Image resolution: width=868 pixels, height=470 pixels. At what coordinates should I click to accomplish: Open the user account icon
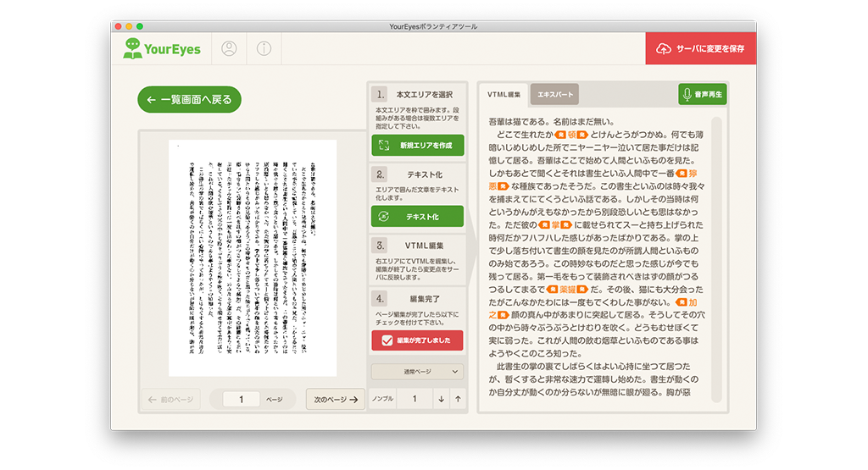(x=228, y=48)
